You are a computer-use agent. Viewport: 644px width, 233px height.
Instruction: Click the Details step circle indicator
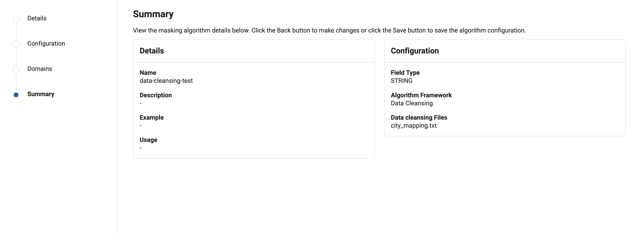coord(16,19)
